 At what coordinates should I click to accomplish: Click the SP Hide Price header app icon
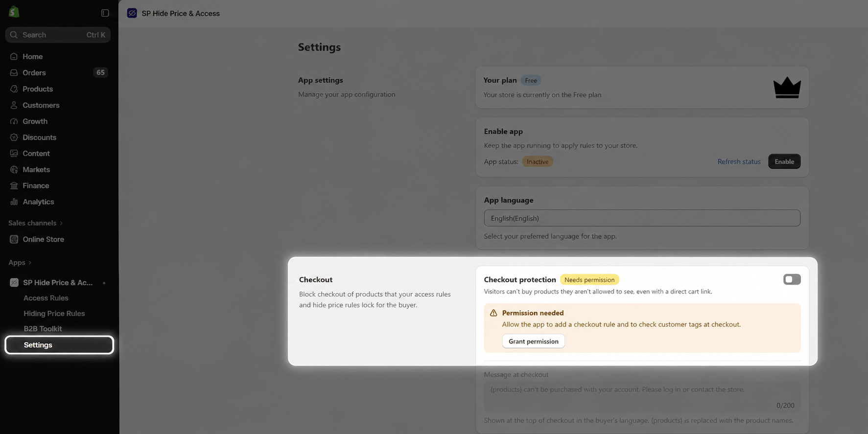[132, 13]
